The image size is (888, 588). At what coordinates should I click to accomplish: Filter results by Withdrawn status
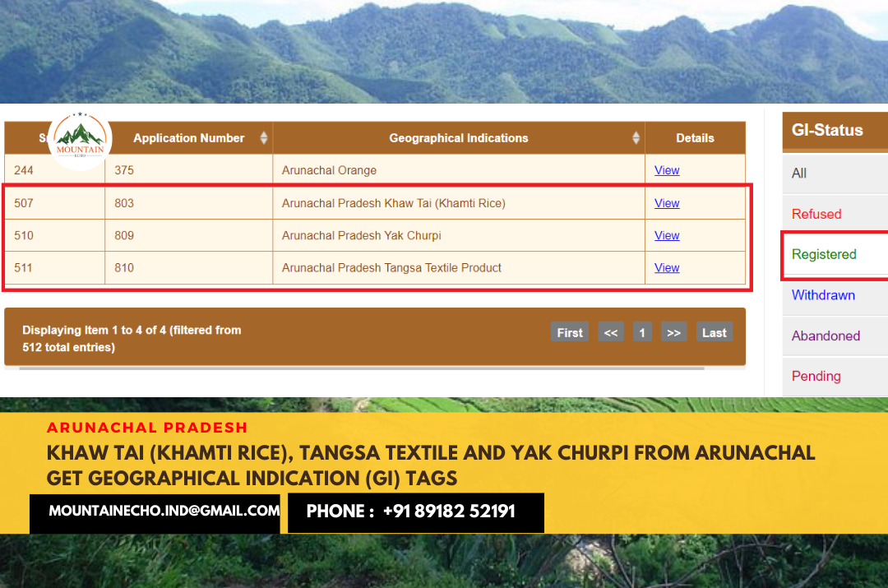coord(823,295)
